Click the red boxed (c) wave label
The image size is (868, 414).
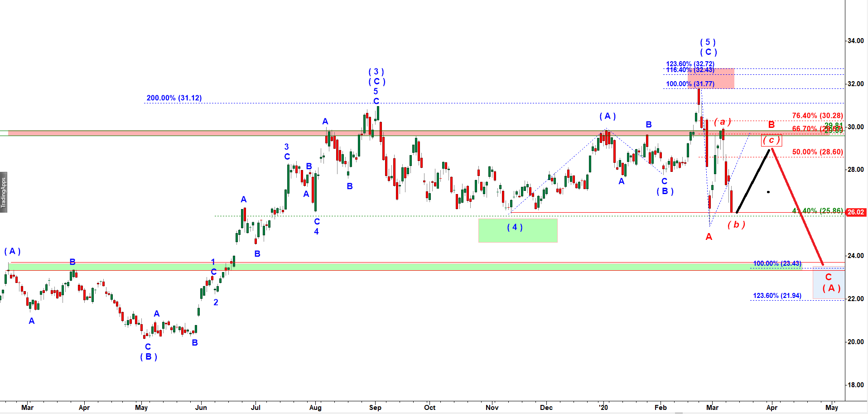[x=771, y=140]
